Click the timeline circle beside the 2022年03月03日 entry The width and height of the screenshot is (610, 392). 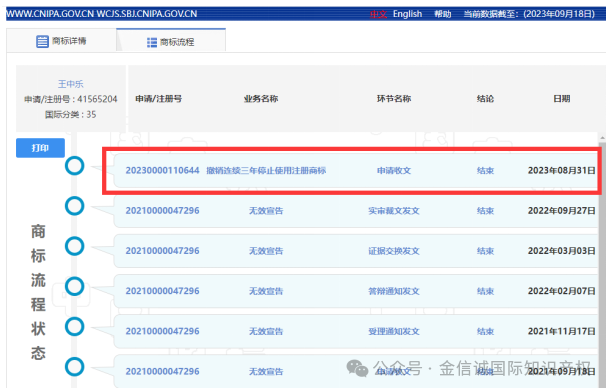tap(74, 246)
